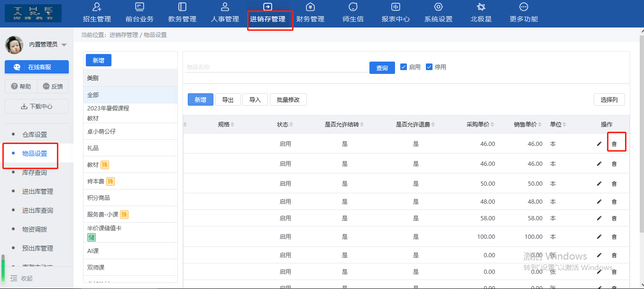Click the 反馈 feedback button

[53, 87]
